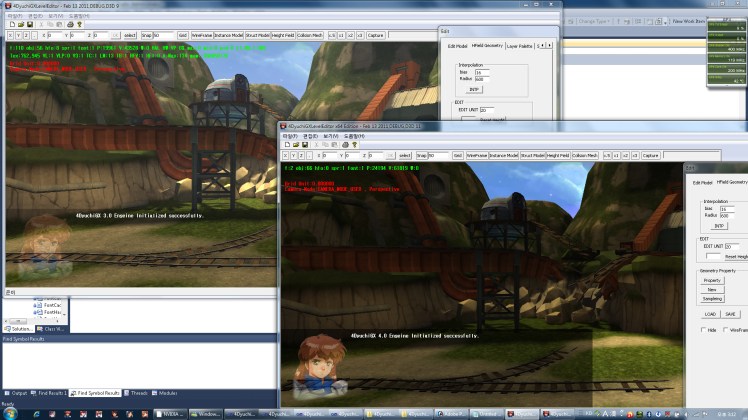
Task: Open second menu in front editor menu bar
Action: click(310, 136)
